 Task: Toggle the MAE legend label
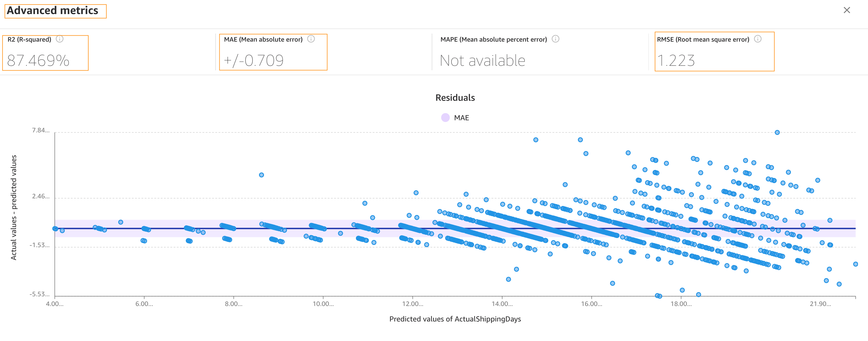[461, 118]
